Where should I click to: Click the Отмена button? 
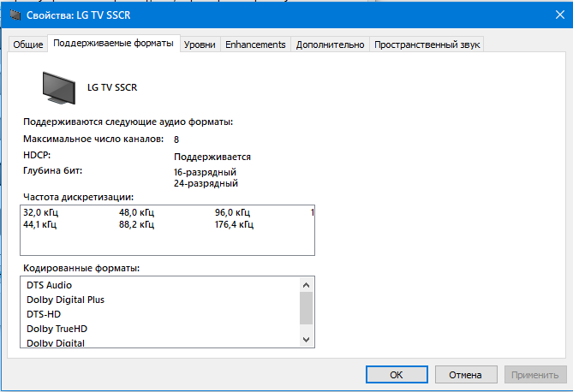[466, 375]
